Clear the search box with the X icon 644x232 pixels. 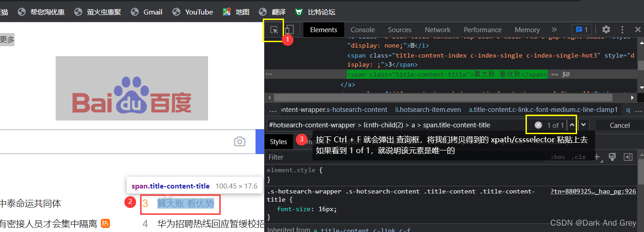[538, 125]
